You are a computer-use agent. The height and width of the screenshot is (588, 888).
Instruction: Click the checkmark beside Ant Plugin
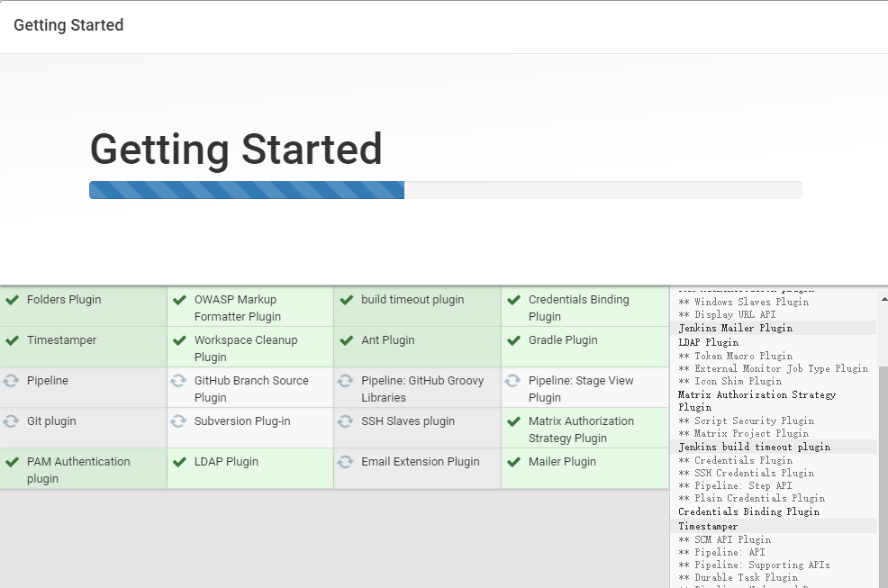pos(347,340)
